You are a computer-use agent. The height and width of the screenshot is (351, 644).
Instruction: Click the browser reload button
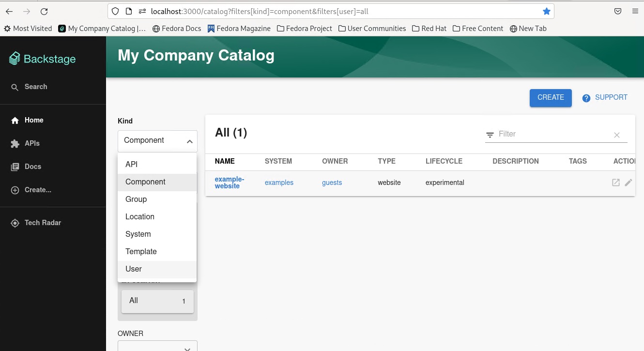(44, 11)
